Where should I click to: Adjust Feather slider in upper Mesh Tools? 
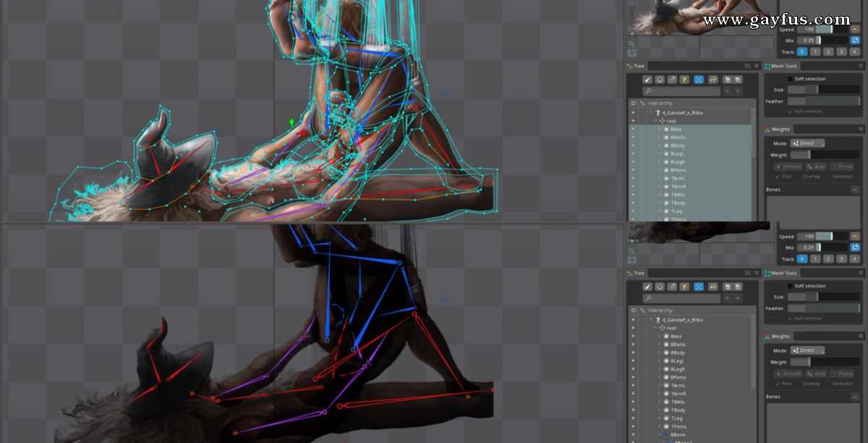(824, 101)
